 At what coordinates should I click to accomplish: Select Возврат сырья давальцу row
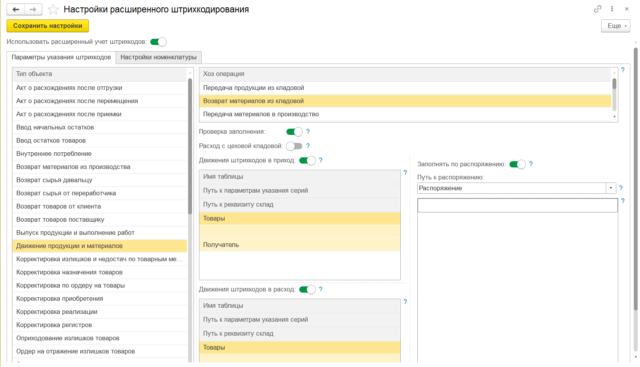(100, 180)
